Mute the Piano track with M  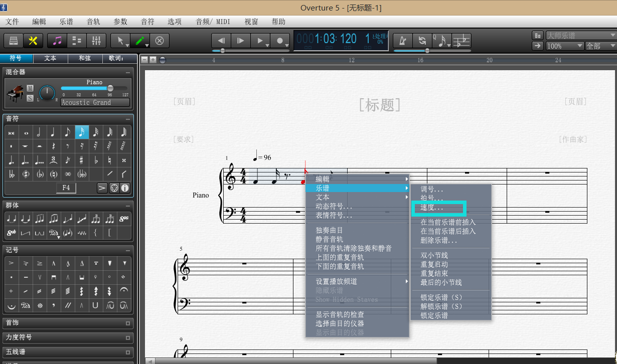(x=30, y=88)
